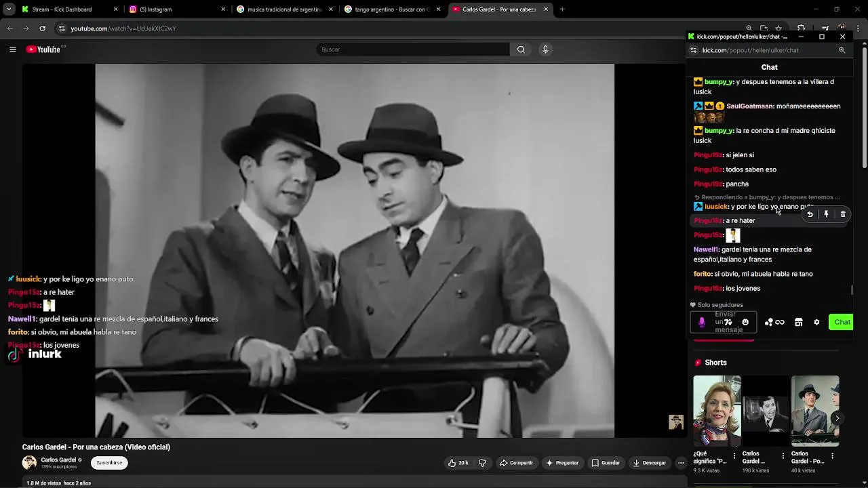Click the YouTube search magnifier button
The width and height of the screenshot is (868, 488).
click(521, 49)
